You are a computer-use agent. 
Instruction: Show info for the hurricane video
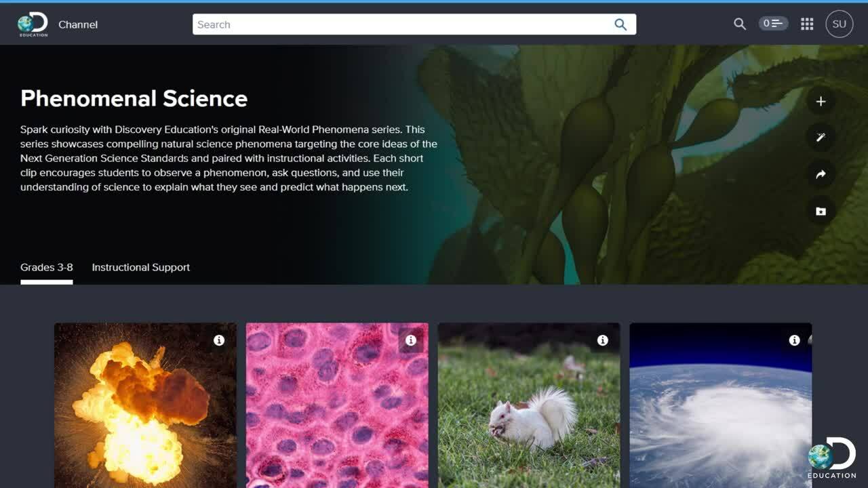(794, 340)
